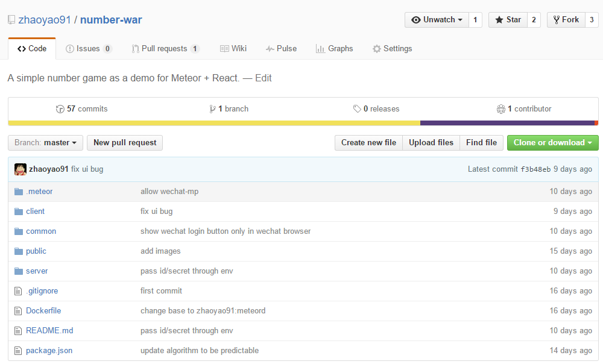Click the repository book icon beside zhaoyao91
Viewport: 603px width, 364px height.
11,20
